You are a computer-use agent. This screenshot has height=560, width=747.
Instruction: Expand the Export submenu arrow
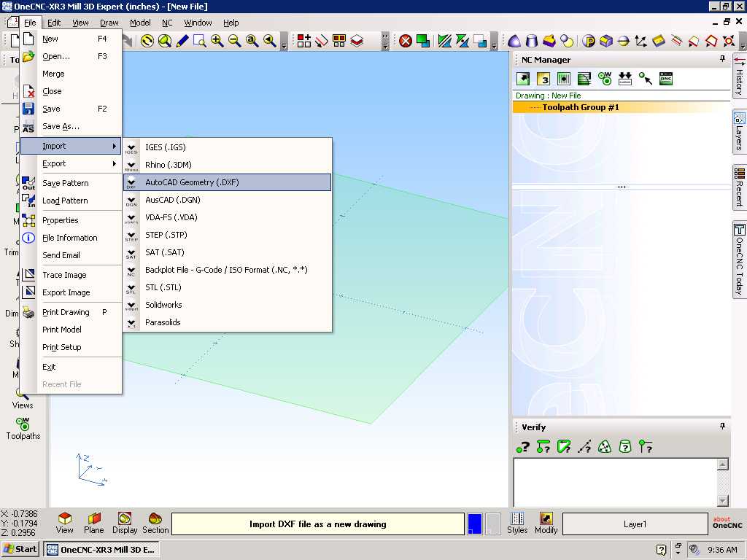(115, 163)
